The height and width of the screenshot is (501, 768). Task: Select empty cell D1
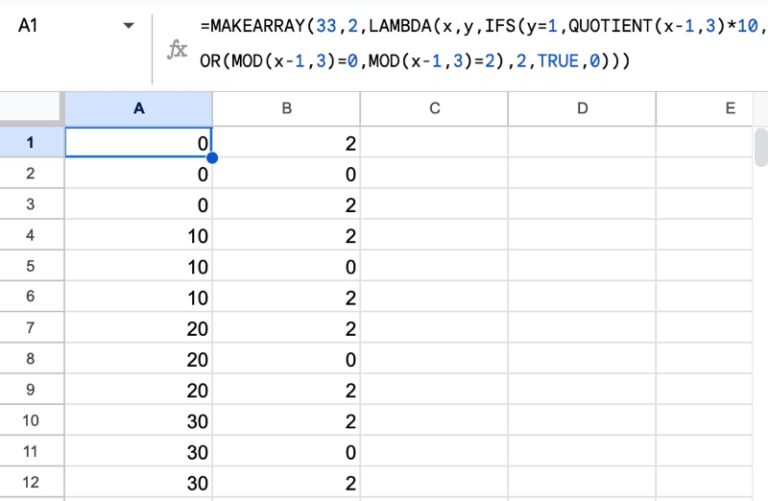[582, 143]
